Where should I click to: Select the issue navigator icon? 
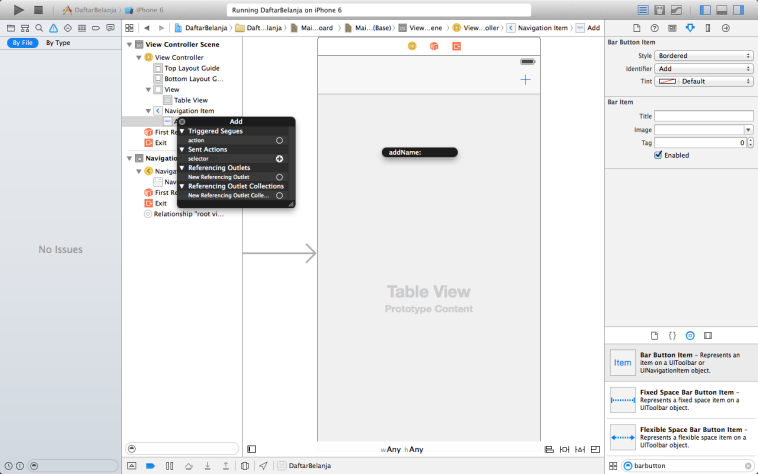pyautogui.click(x=53, y=28)
